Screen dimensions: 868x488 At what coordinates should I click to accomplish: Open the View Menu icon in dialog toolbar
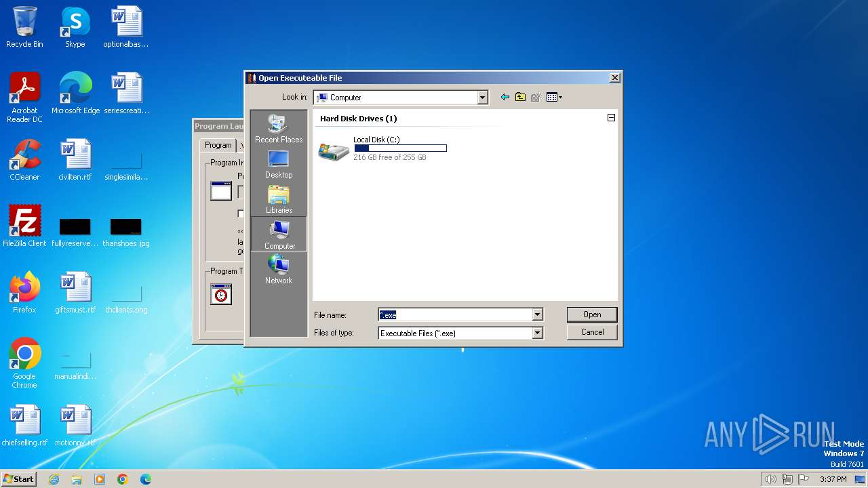click(554, 98)
